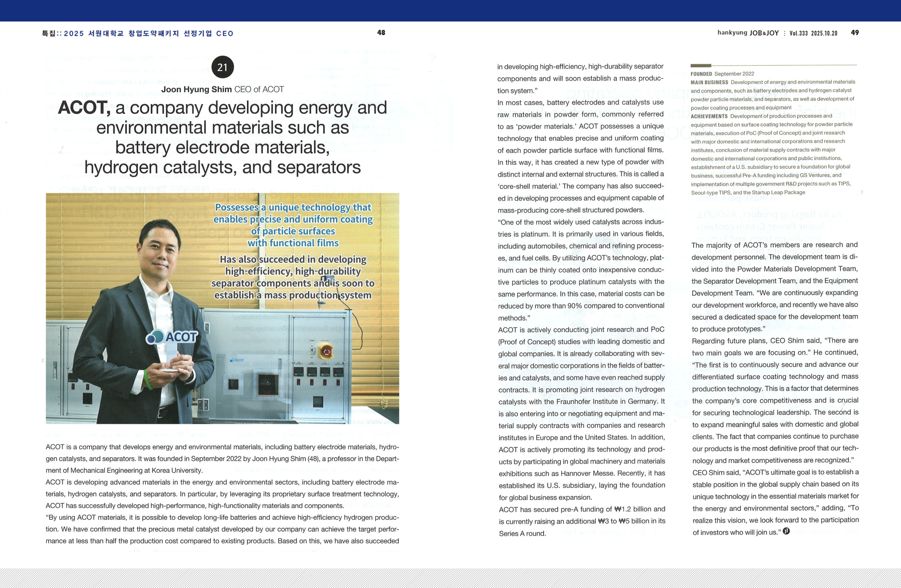Click the line starting "“One of the most widely used"

[x=581, y=222]
